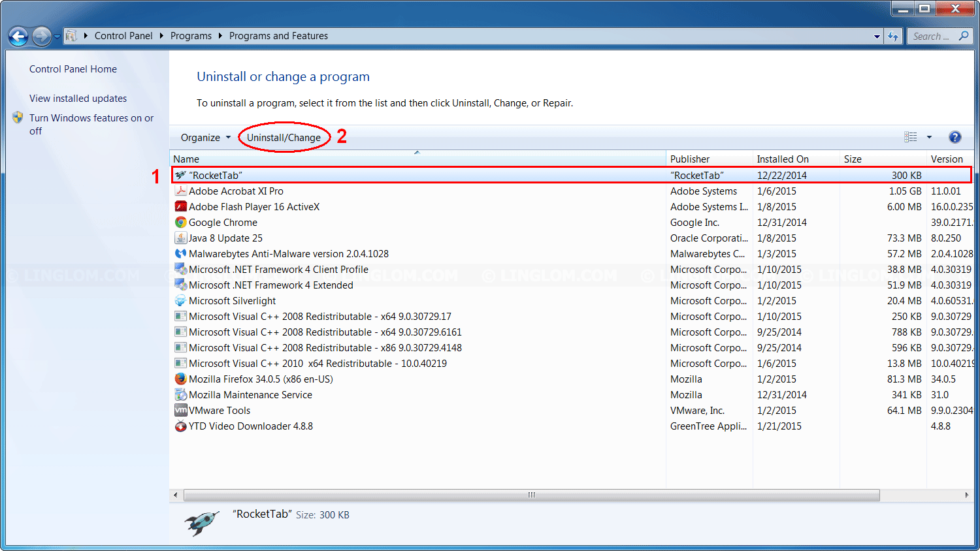This screenshot has height=551, width=980.
Task: Click the 81.3 MB size cell
Action: pyautogui.click(x=904, y=379)
